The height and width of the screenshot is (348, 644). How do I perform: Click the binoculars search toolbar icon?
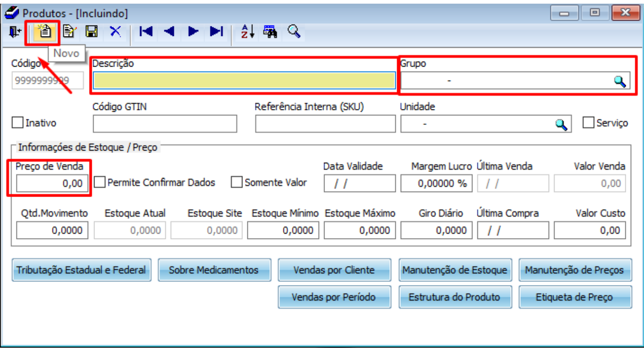point(270,31)
